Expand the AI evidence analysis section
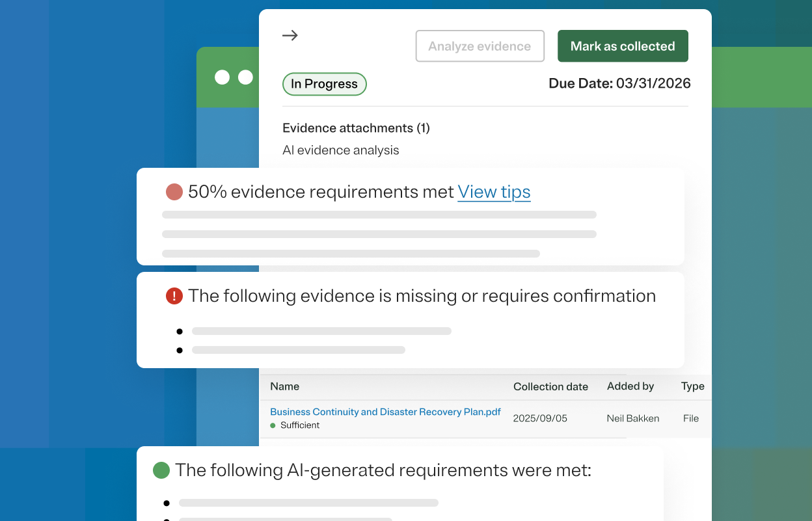The width and height of the screenshot is (812, 521). 340,150
